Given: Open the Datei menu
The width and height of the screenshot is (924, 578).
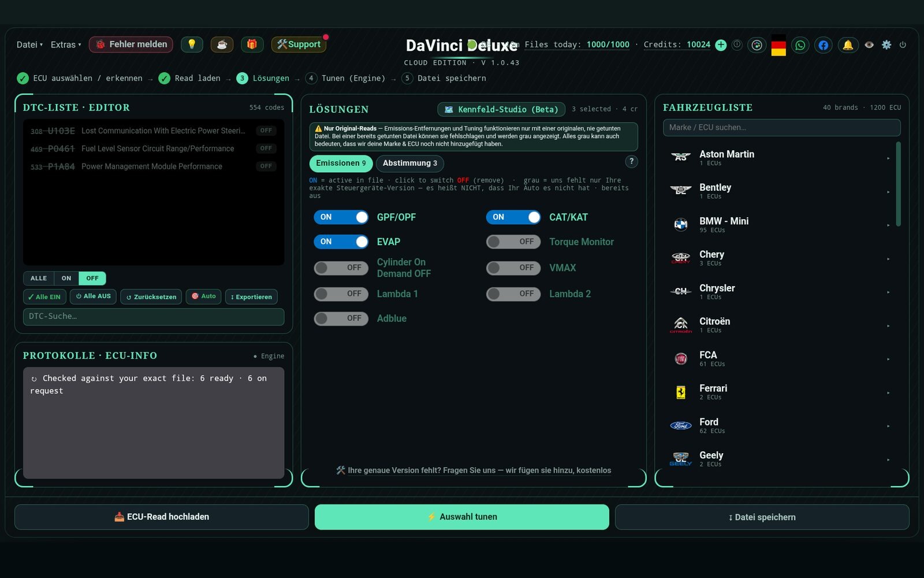Looking at the screenshot, I should point(29,45).
